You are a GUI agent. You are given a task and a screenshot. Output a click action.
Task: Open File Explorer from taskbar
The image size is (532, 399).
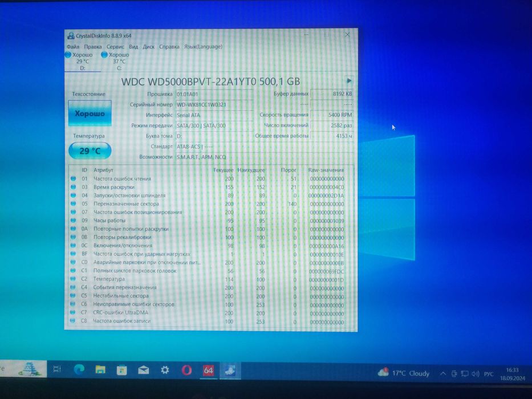(100, 369)
